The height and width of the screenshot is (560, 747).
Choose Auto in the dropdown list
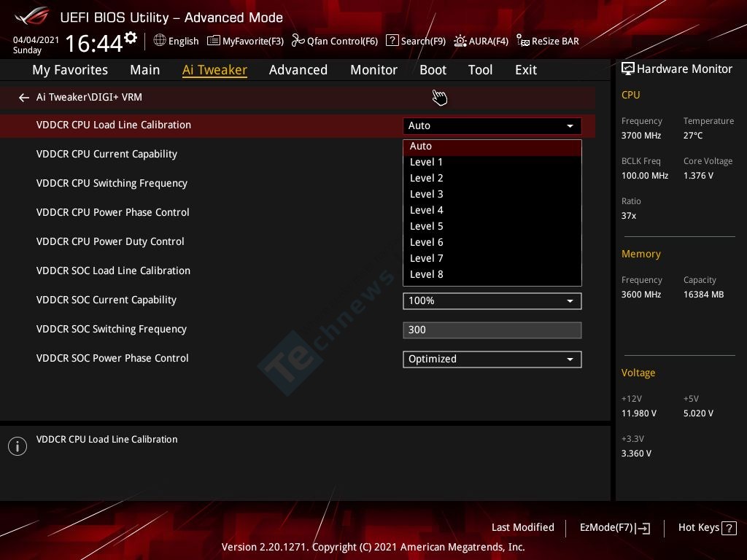[x=492, y=147]
